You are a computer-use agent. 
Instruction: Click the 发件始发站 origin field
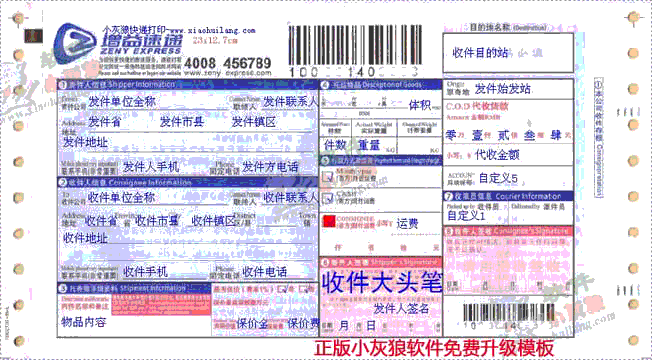click(503, 89)
